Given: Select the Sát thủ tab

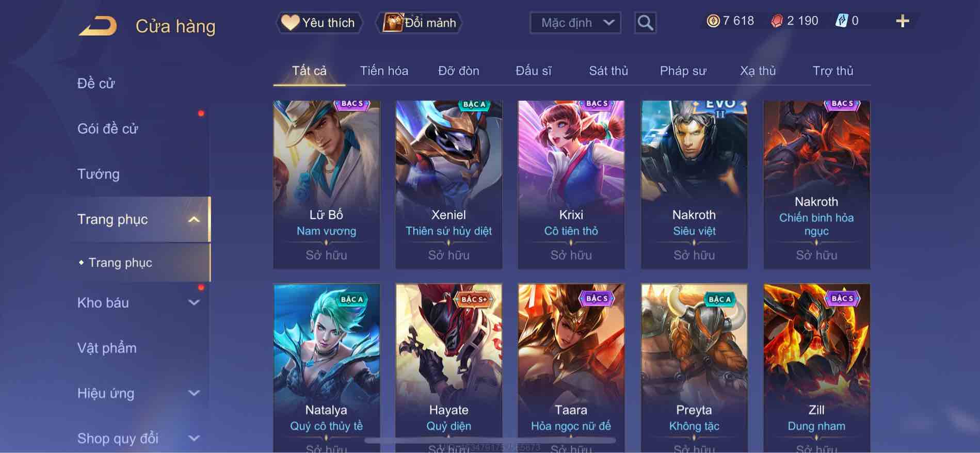Looking at the screenshot, I should [608, 71].
